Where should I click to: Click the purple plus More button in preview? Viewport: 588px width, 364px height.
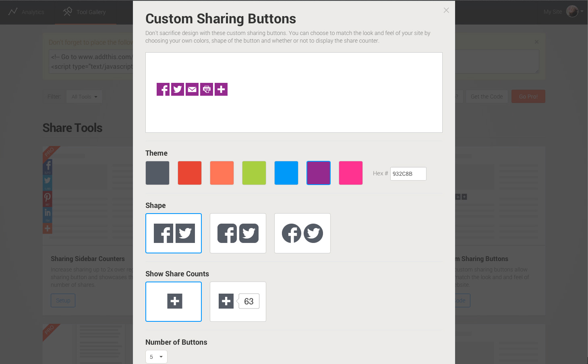point(221,89)
